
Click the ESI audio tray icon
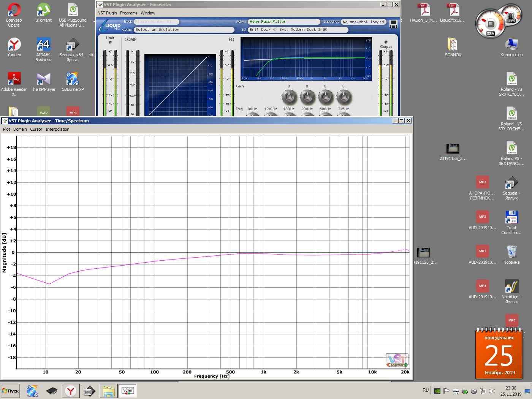tap(456, 391)
